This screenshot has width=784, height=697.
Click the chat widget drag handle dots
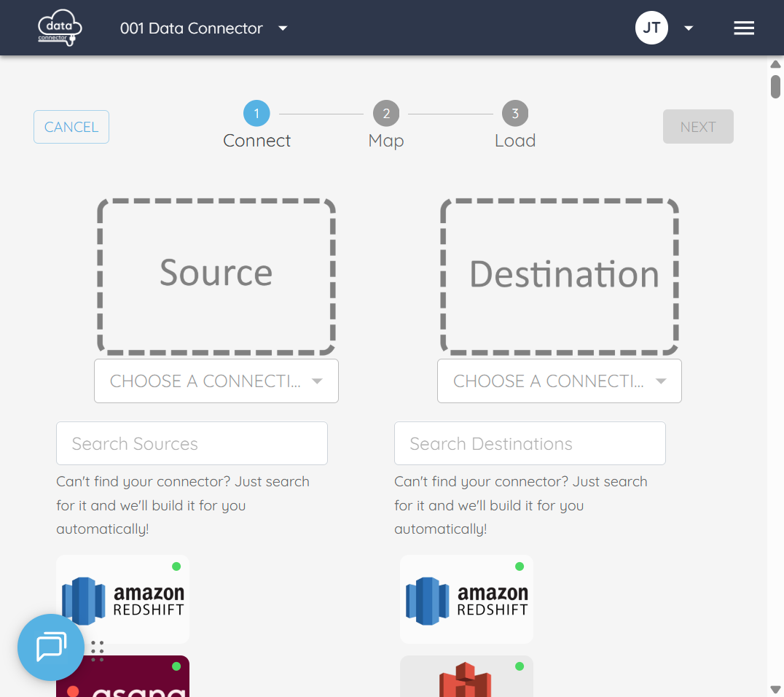click(x=98, y=651)
